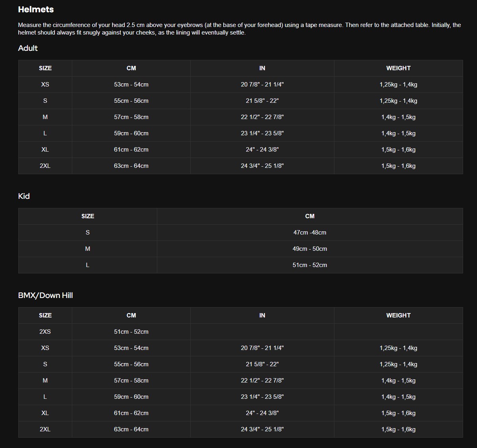Screen dimensions: 477x448
Task: Click Adult table 22 1/2" - 22 7/8" cell
Action: 262,117
